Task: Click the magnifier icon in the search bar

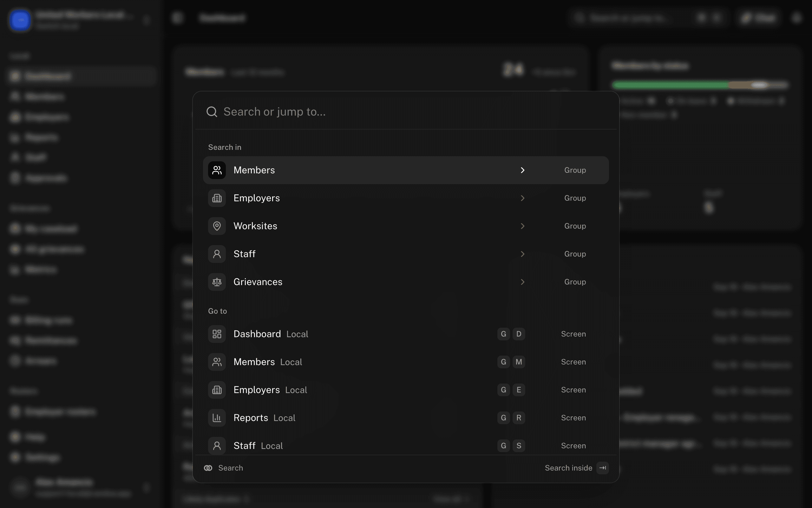Action: coord(212,111)
